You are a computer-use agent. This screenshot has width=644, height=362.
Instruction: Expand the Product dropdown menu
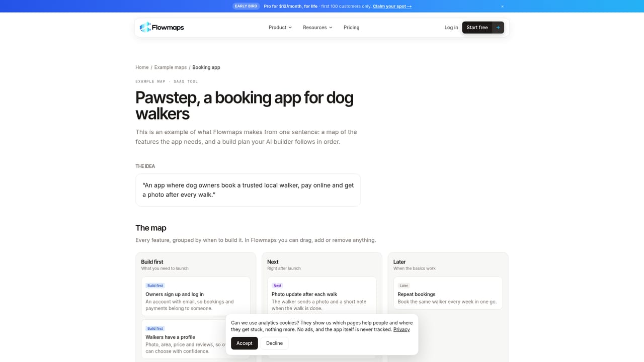[x=280, y=28]
